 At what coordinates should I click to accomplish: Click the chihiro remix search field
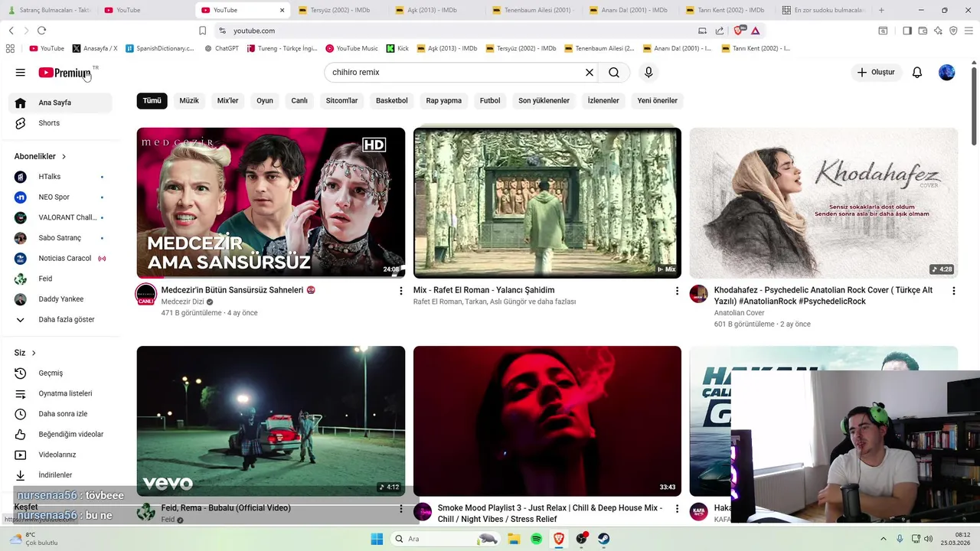(x=456, y=72)
